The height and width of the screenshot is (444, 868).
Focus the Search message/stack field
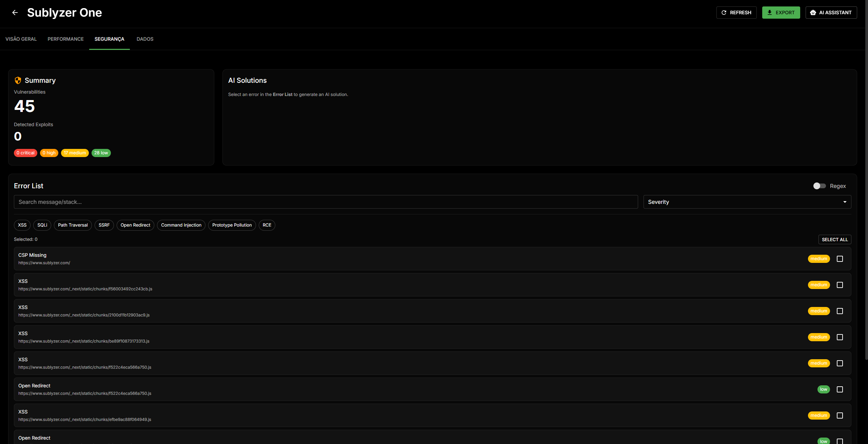325,202
